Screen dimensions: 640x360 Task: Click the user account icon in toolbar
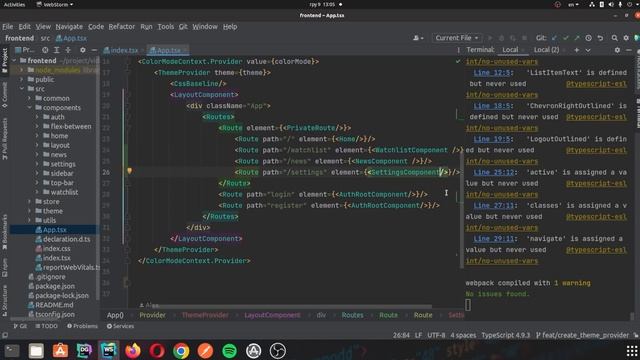click(x=418, y=38)
